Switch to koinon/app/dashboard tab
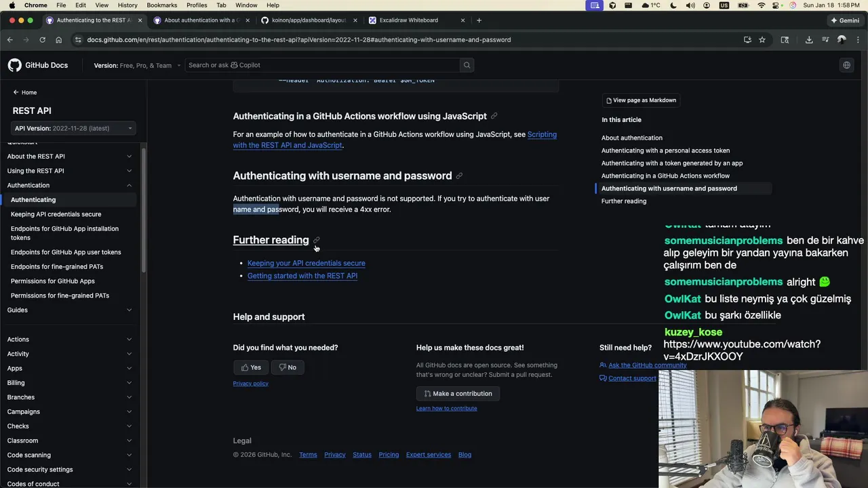The image size is (868, 488). coord(309,20)
